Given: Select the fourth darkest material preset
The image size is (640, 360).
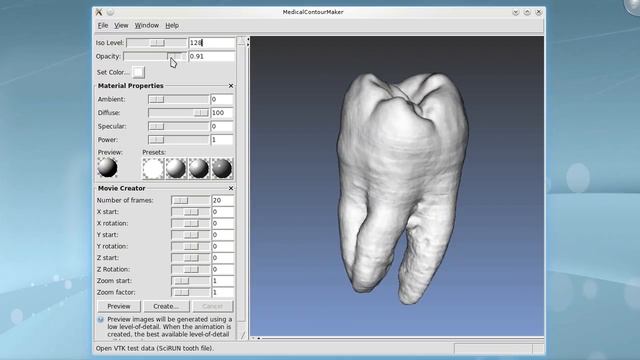Looking at the screenshot, I should click(x=222, y=169).
